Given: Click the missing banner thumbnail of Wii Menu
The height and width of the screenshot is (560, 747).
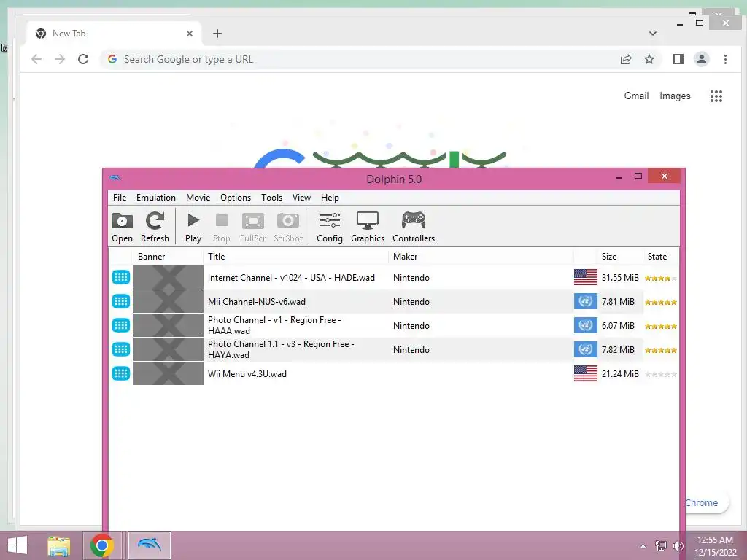Looking at the screenshot, I should pyautogui.click(x=169, y=373).
